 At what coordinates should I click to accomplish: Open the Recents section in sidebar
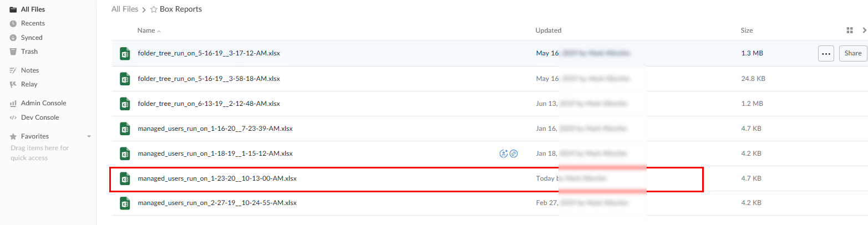click(32, 23)
